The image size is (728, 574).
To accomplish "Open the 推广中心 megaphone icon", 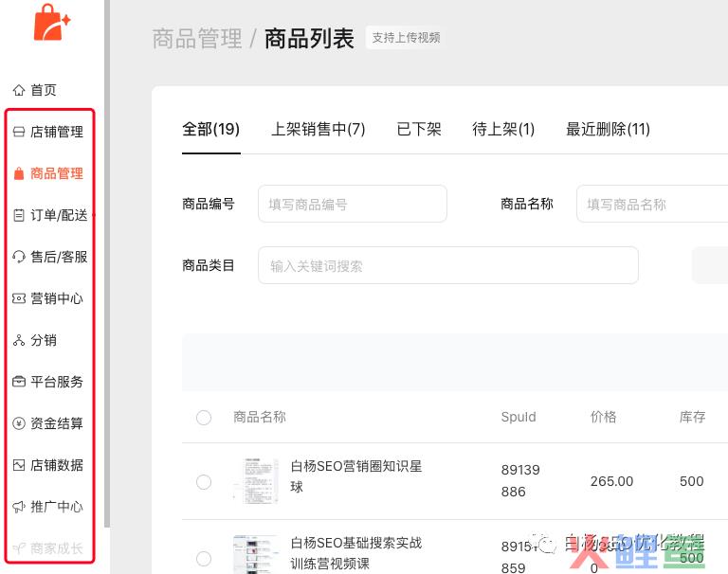I will coord(19,507).
